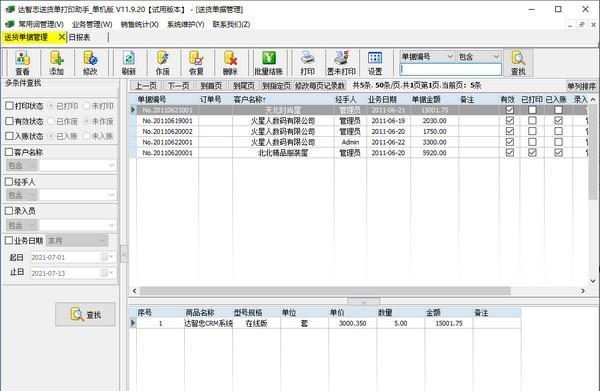Click the 查找 button in left panel
The width and height of the screenshot is (600, 391).
tap(85, 314)
